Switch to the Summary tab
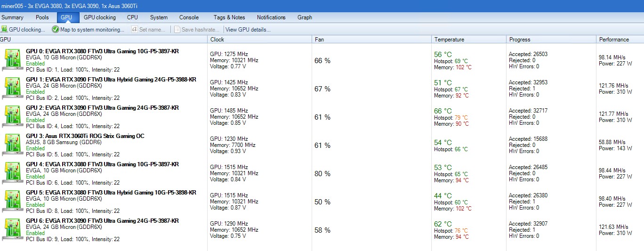644x251 pixels. [x=12, y=17]
